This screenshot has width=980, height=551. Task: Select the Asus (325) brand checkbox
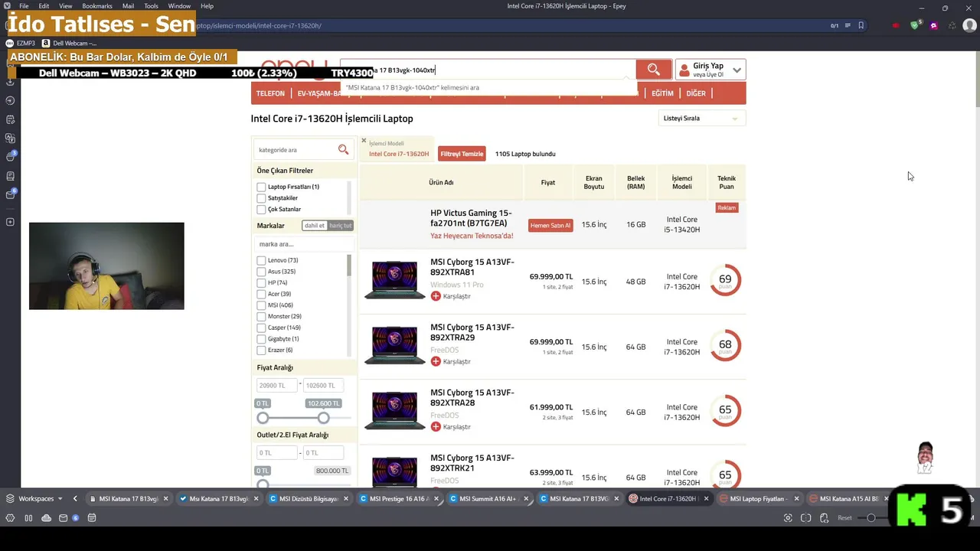point(261,272)
